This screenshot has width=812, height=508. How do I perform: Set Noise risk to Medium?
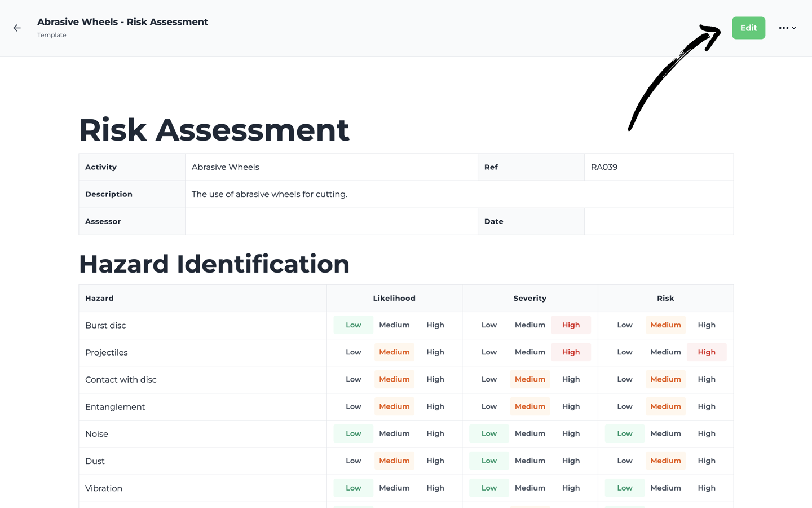665,433
